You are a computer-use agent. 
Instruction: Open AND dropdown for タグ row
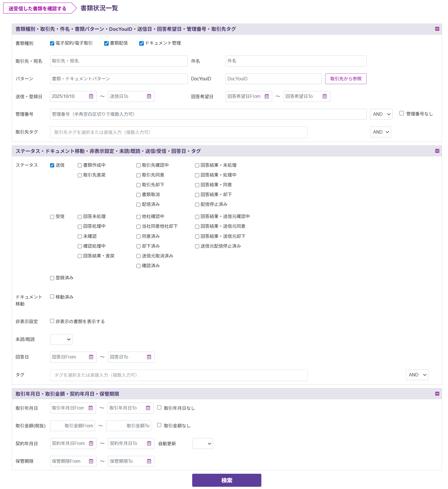click(417, 375)
